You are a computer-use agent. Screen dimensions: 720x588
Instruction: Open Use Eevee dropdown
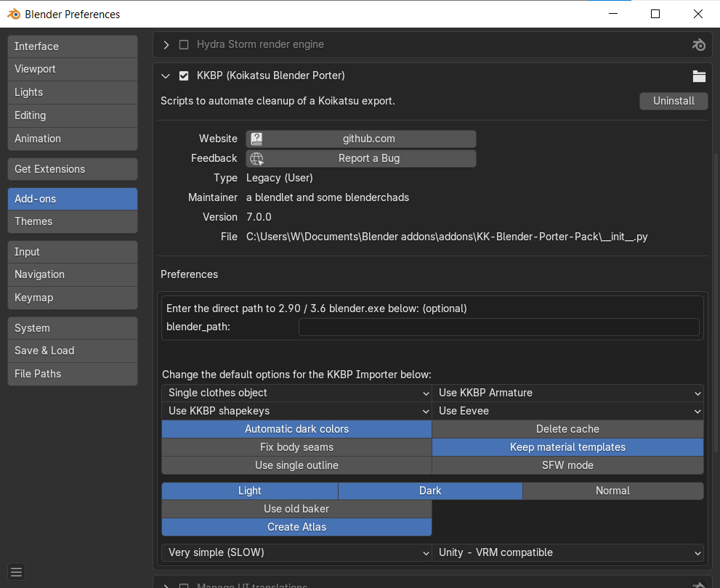[x=567, y=411]
